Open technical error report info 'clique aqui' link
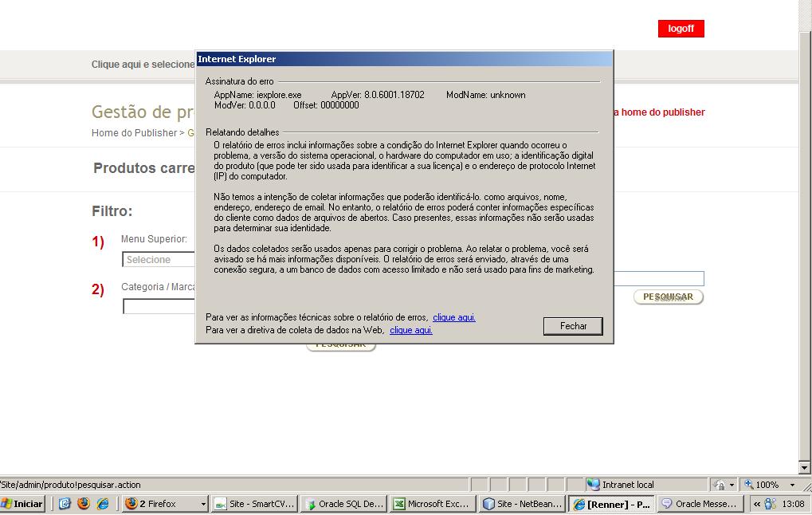The image size is (812, 515). 454,317
